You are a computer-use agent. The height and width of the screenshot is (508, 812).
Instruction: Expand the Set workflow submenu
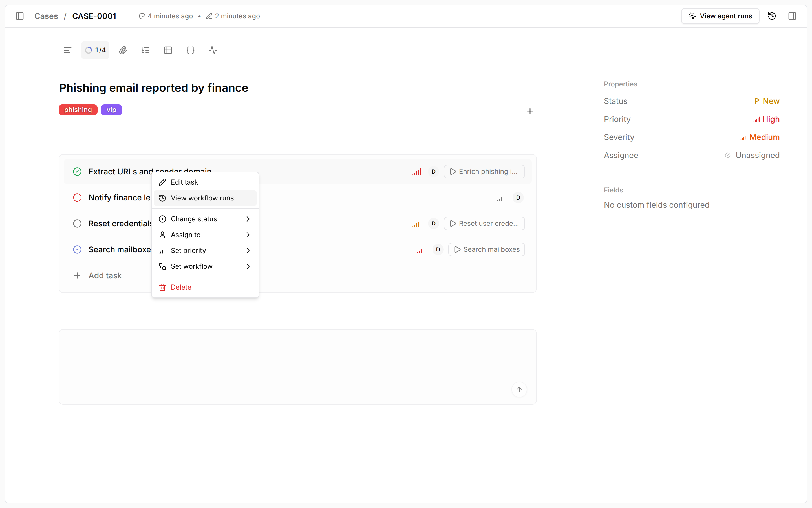pyautogui.click(x=205, y=266)
